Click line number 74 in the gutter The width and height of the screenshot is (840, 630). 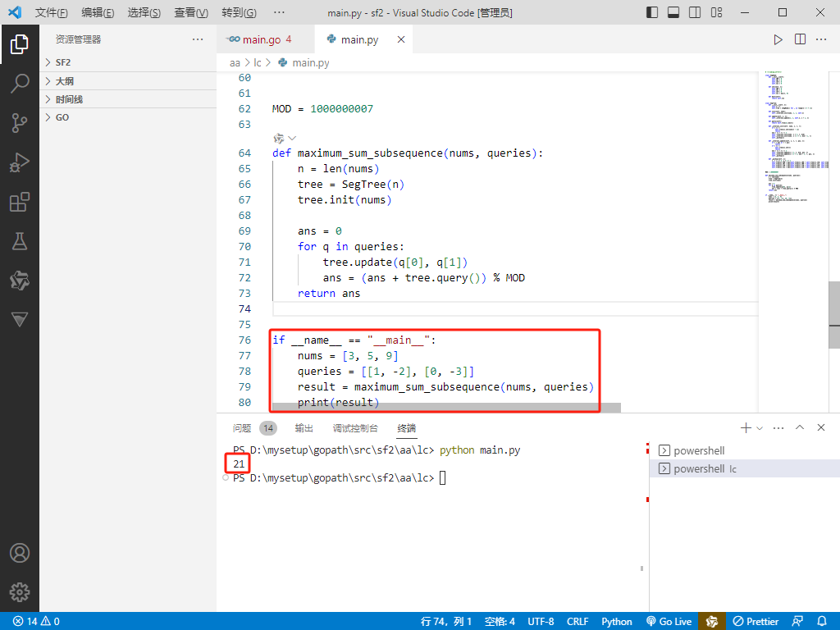click(244, 308)
